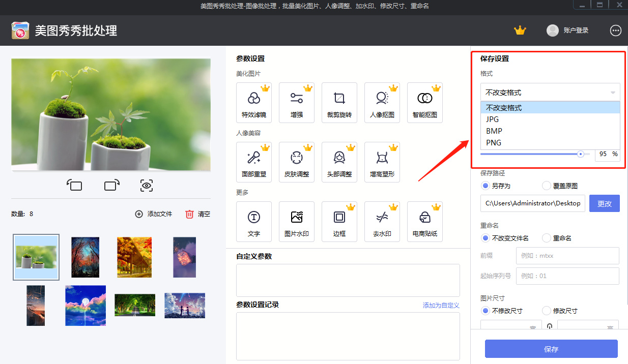The image size is (628, 364).
Task: Click the 起始序列号 starting number field
Action: tap(567, 276)
